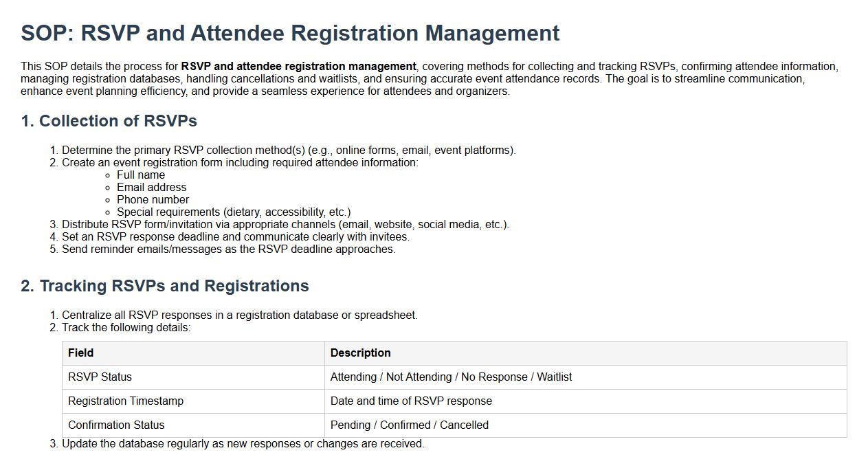This screenshot has height=457, width=868.
Task: Click the 'Description' table column header
Action: (x=360, y=353)
